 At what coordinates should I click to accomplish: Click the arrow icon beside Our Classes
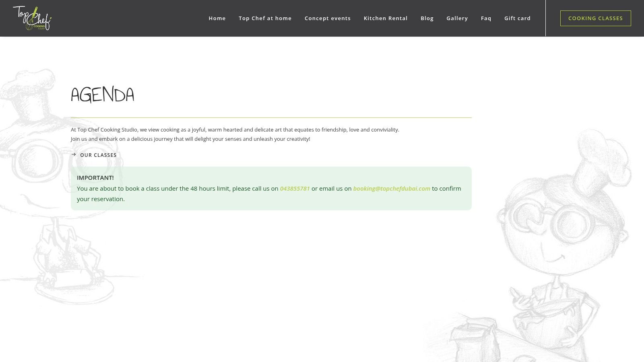(74, 154)
